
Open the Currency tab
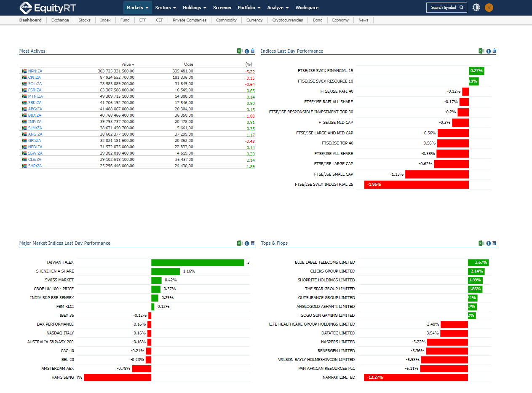(x=254, y=20)
